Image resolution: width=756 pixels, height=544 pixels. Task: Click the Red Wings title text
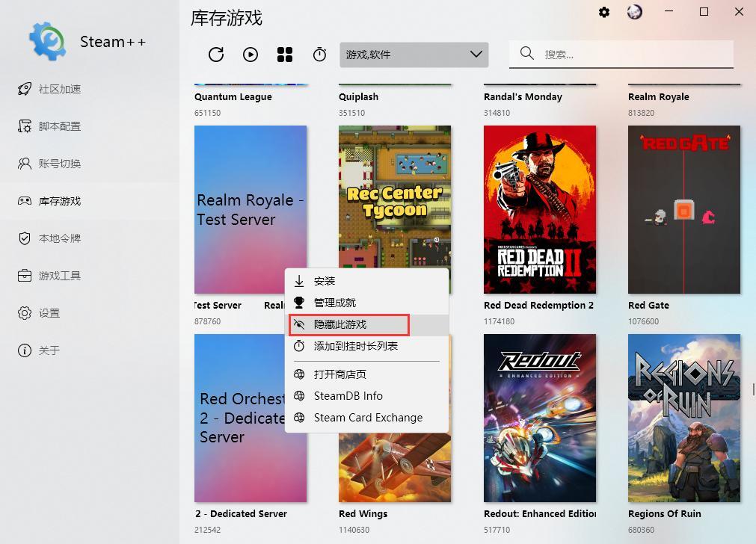tap(363, 513)
